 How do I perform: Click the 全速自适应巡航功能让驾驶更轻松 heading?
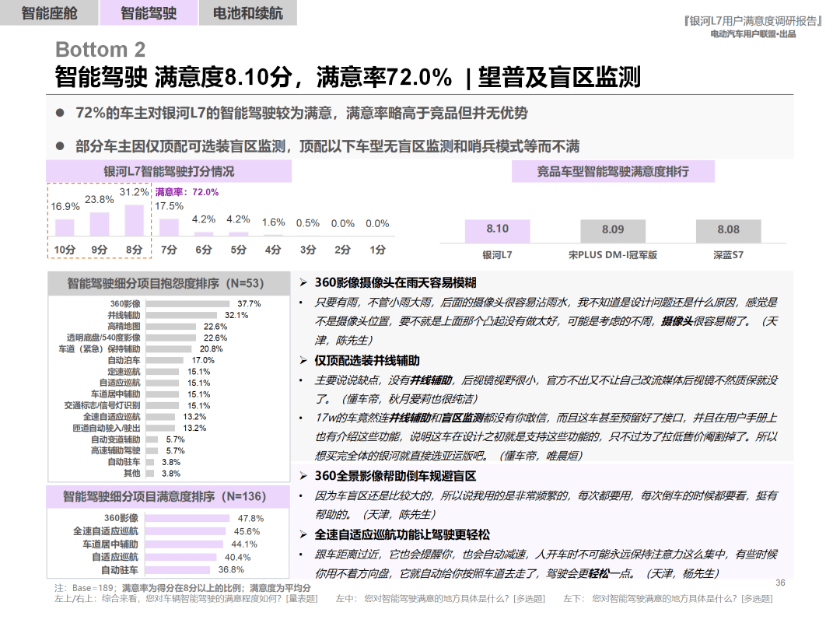[x=402, y=534]
